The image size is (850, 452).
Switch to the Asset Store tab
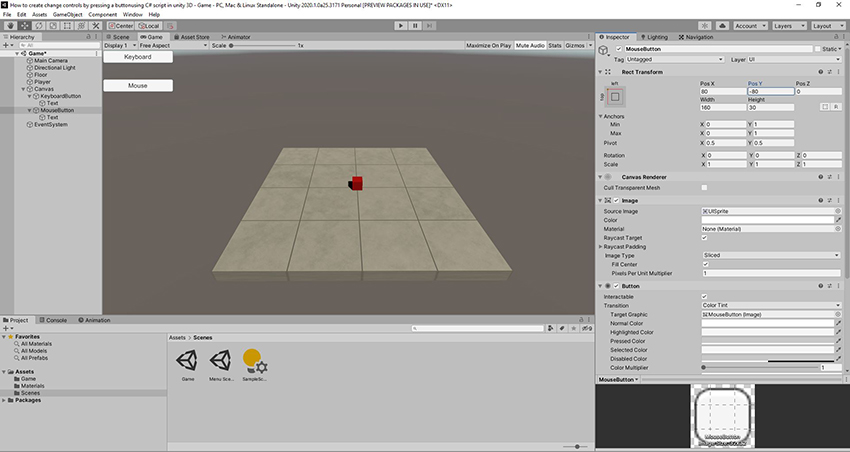point(191,37)
